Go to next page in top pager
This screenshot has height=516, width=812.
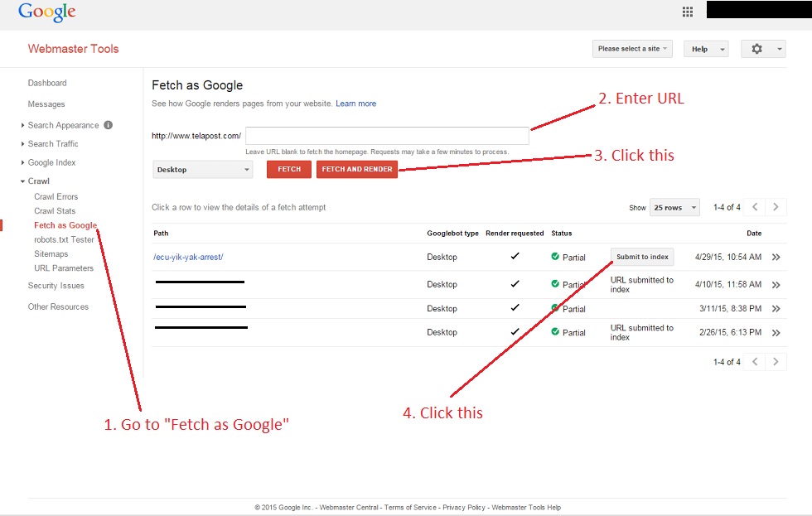click(x=776, y=207)
